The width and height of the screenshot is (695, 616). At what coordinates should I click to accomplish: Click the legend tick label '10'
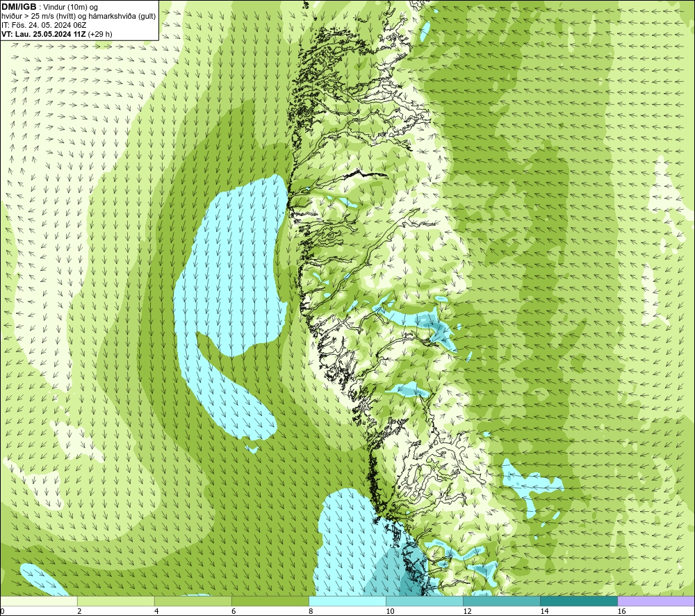pyautogui.click(x=390, y=611)
